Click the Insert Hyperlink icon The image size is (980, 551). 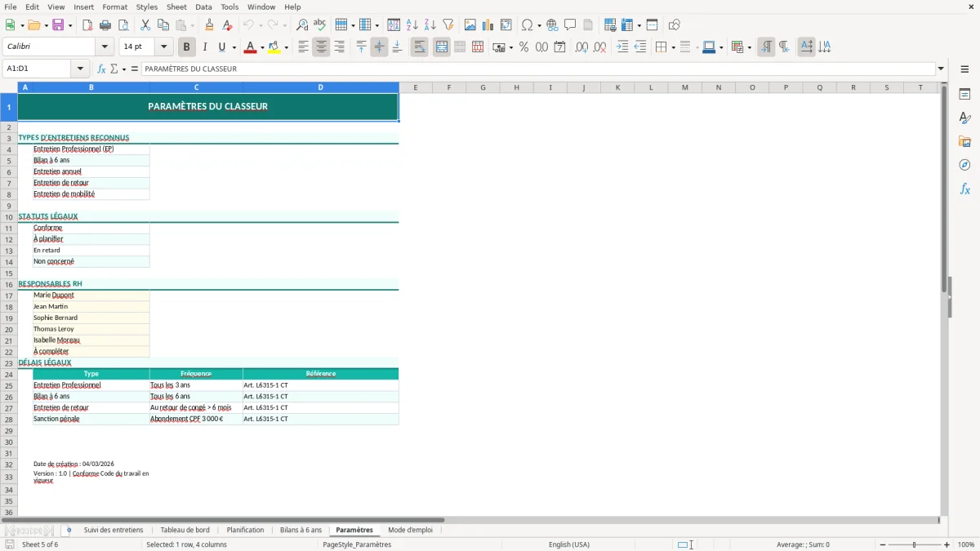(552, 25)
